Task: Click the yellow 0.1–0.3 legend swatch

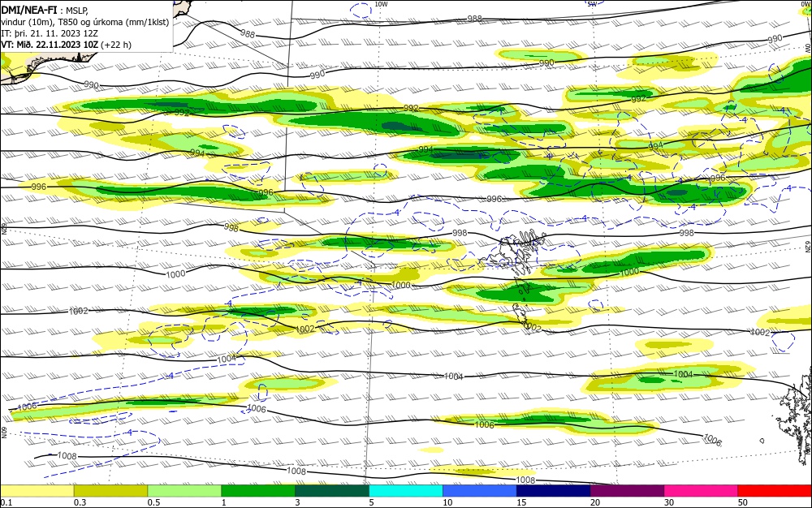Action: [37, 490]
